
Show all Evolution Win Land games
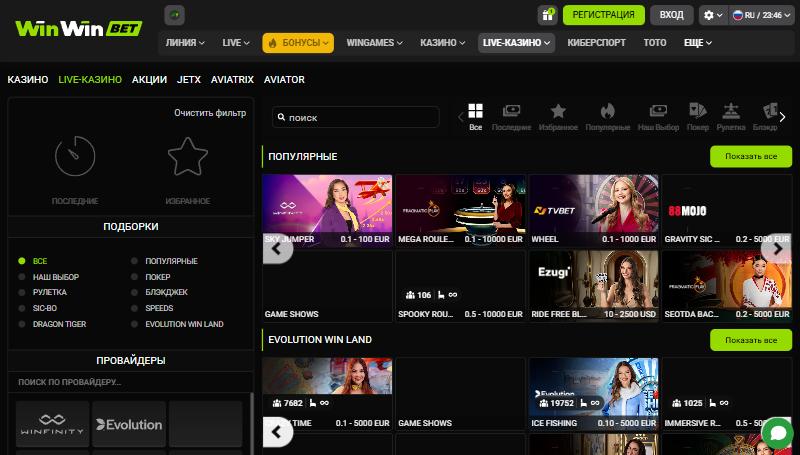(751, 340)
